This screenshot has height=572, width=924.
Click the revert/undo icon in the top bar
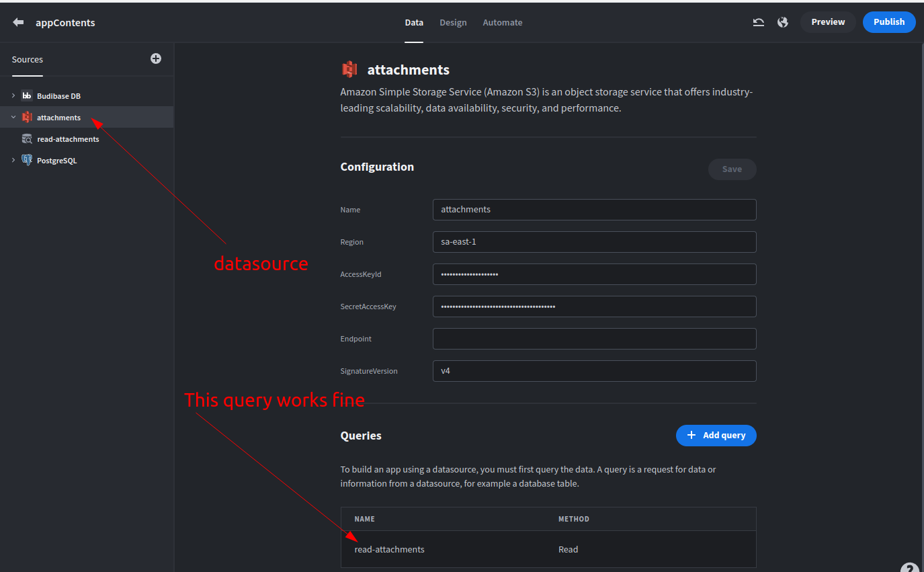point(758,22)
